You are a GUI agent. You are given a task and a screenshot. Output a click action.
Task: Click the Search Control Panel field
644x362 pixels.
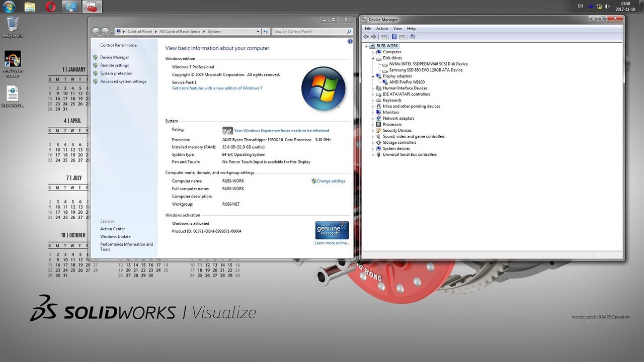[x=308, y=32]
